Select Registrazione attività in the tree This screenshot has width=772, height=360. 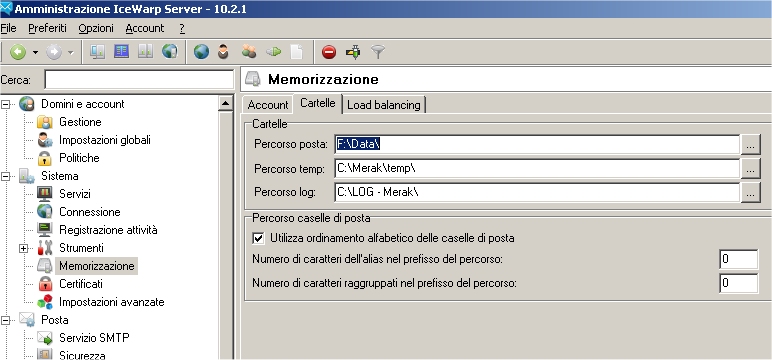point(108,229)
